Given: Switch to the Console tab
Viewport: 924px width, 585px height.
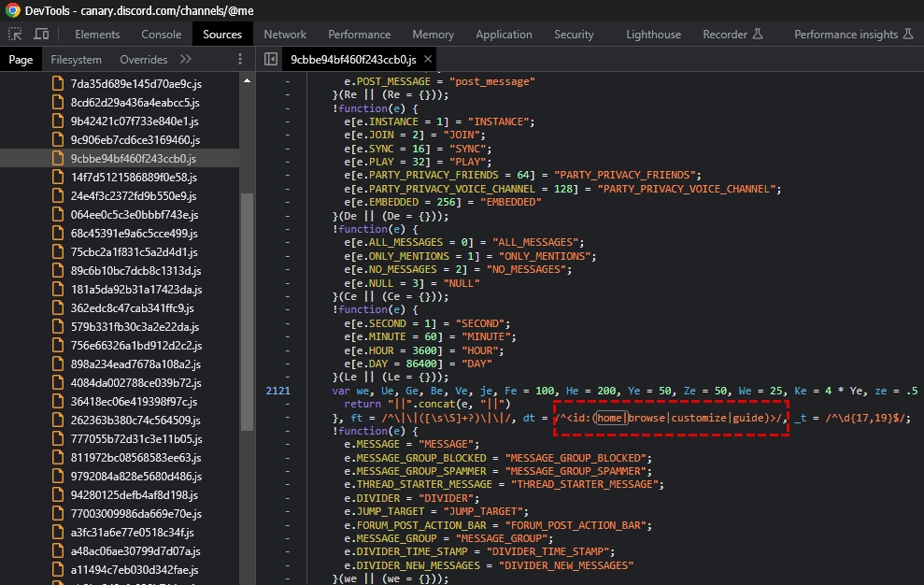Looking at the screenshot, I should 161,35.
